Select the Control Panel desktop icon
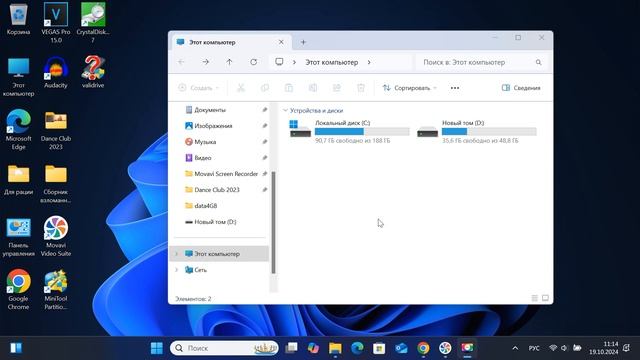This screenshot has height=360, width=640. pos(18,237)
